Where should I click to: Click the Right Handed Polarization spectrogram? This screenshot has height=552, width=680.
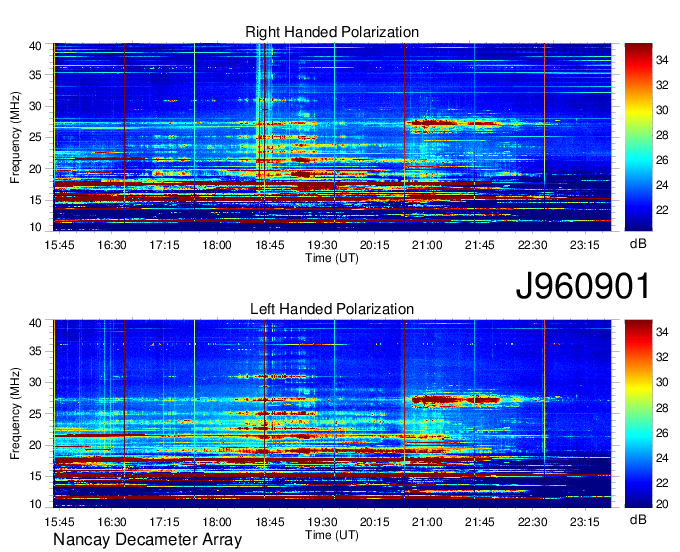332,137
